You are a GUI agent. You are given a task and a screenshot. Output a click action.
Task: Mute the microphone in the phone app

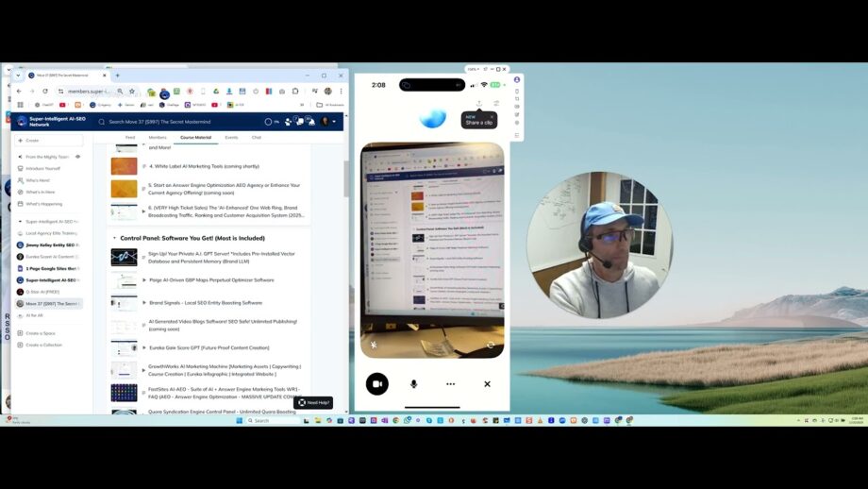pos(413,384)
